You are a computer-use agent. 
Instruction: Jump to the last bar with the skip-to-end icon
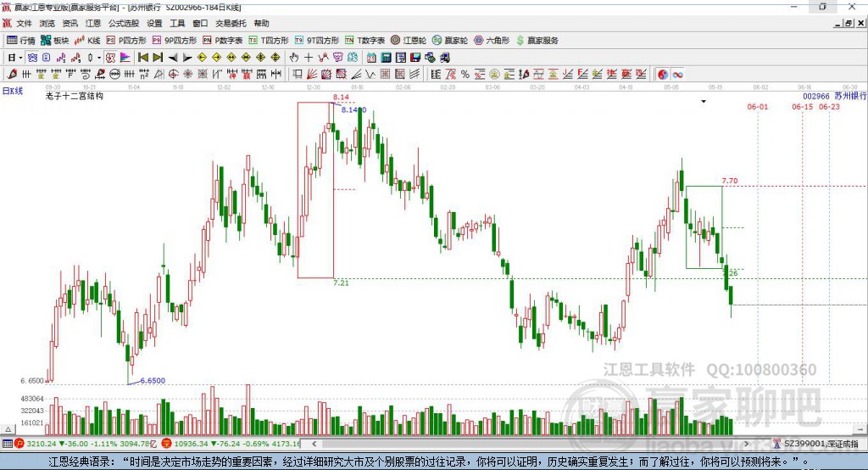pyautogui.click(x=158, y=58)
